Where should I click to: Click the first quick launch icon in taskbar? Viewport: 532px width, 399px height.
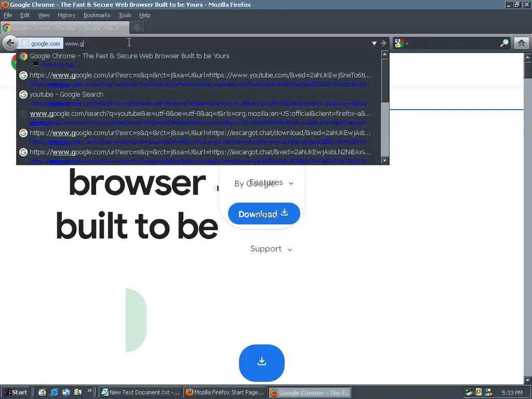click(42, 392)
